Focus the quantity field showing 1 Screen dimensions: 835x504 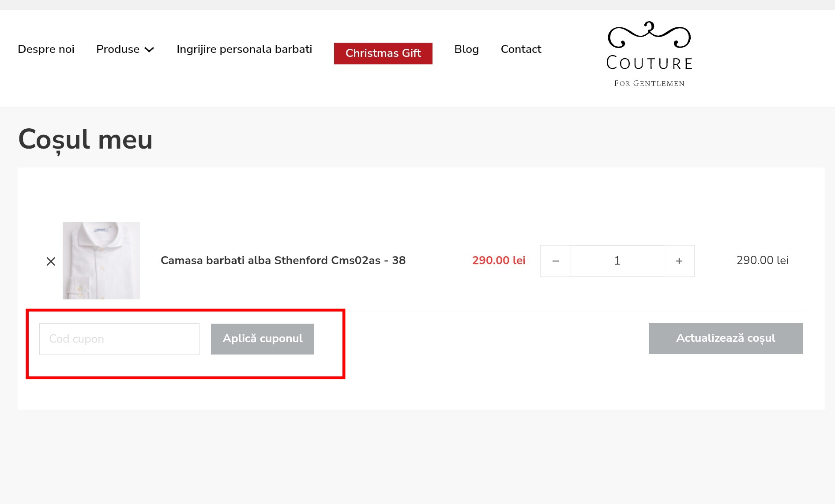(x=617, y=261)
